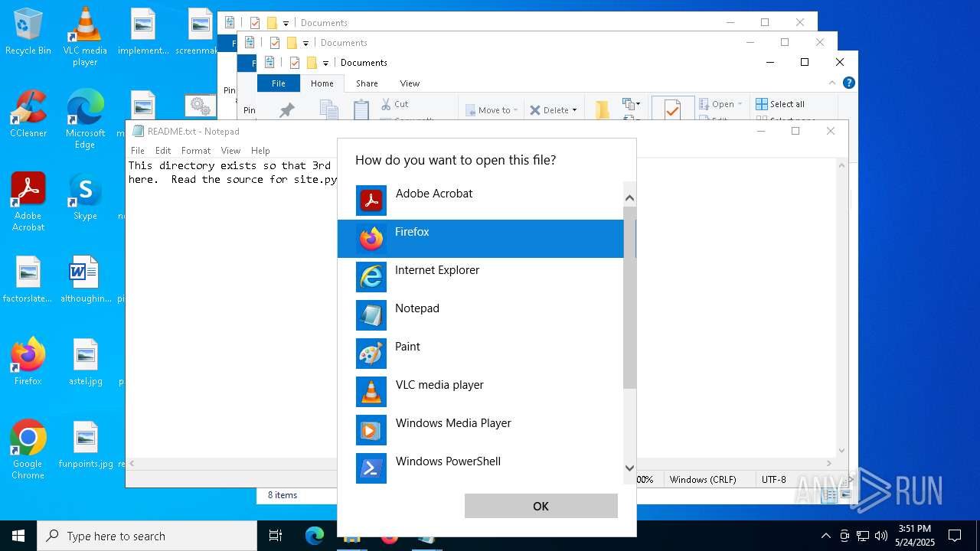Click the New folder icon in the ribbon
Viewport: 980px width, 551px height.
[603, 109]
